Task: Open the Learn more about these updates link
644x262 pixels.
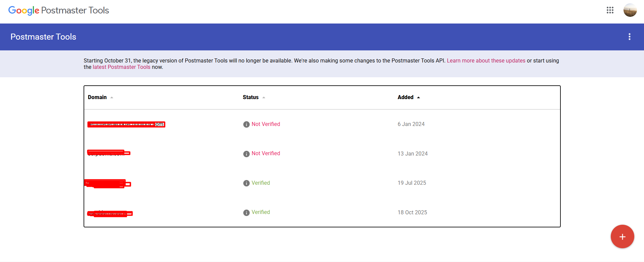Action: [486, 61]
